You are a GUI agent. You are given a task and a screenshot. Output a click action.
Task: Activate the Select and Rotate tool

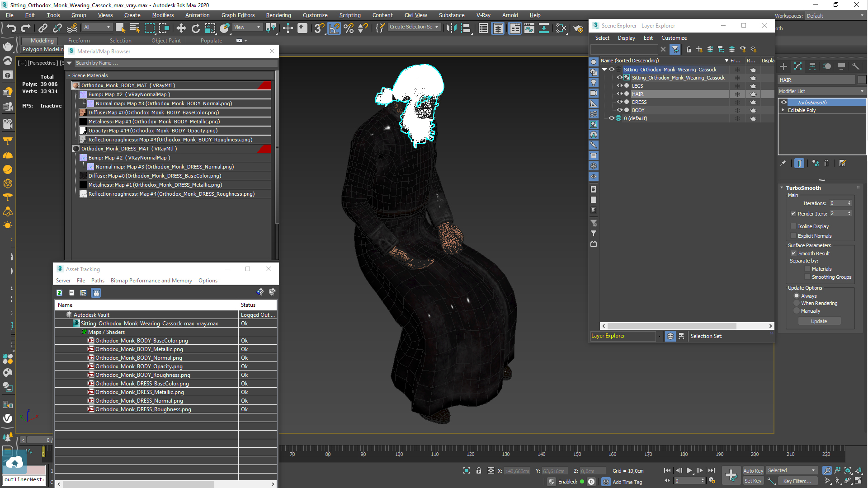tap(195, 28)
